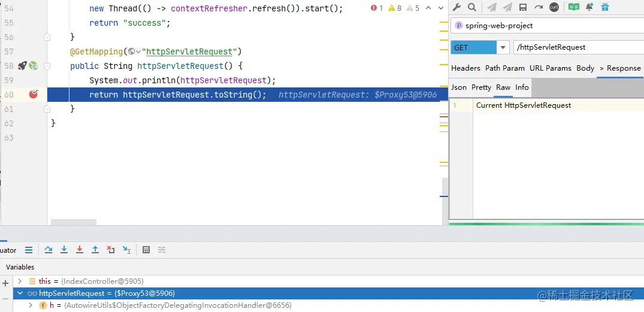Click the 'return "success";' line of code

130,23
